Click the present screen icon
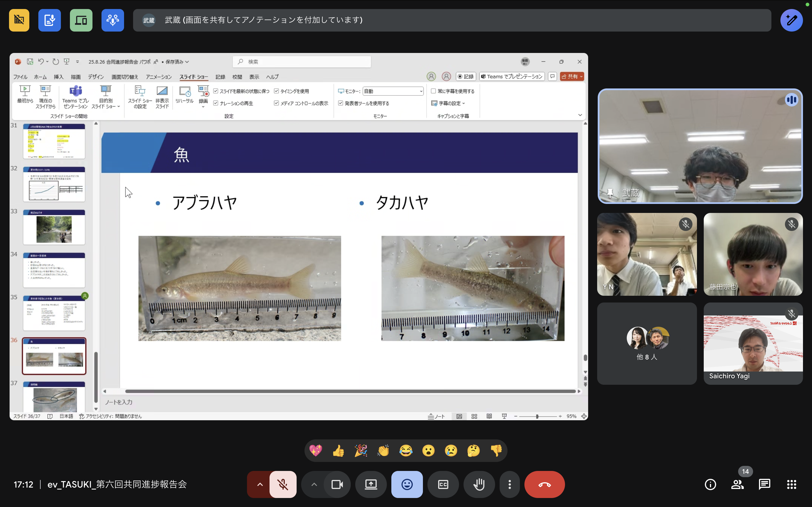 (371, 484)
